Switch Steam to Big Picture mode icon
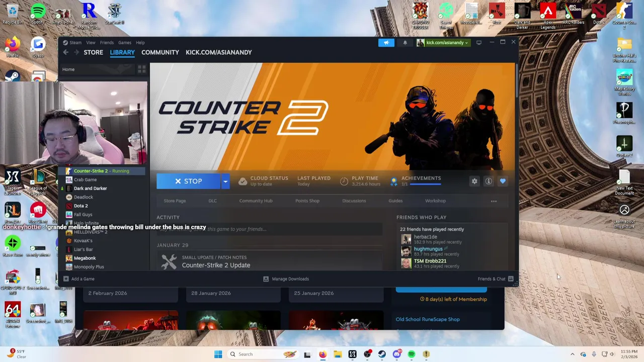This screenshot has height=362, width=644. coord(479,43)
